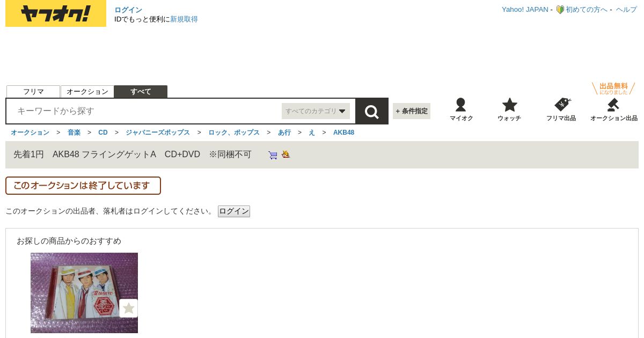Click the magnifier search button
This screenshot has height=338, width=644.
(372, 111)
